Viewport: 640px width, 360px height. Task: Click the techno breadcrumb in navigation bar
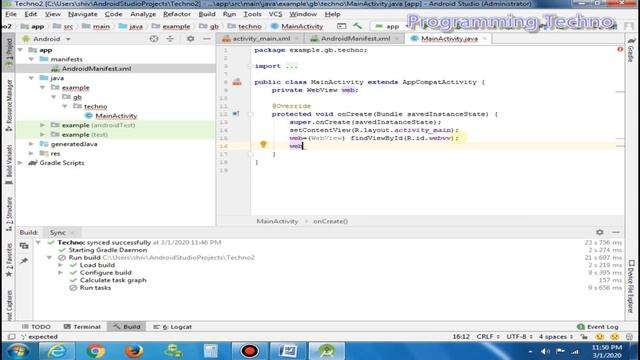[x=245, y=26]
